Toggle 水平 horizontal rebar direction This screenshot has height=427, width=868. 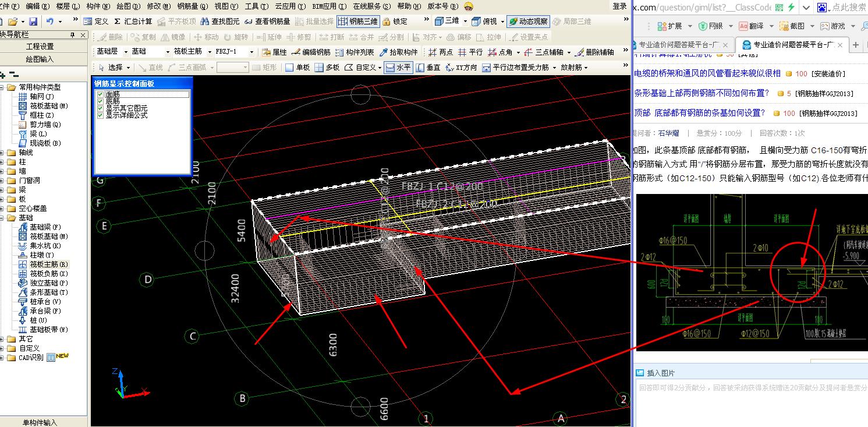tap(398, 68)
